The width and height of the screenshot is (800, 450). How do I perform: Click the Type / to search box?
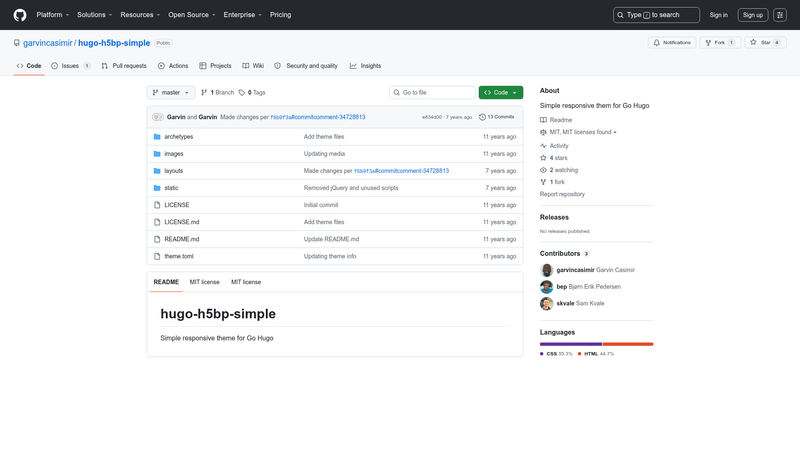point(656,15)
